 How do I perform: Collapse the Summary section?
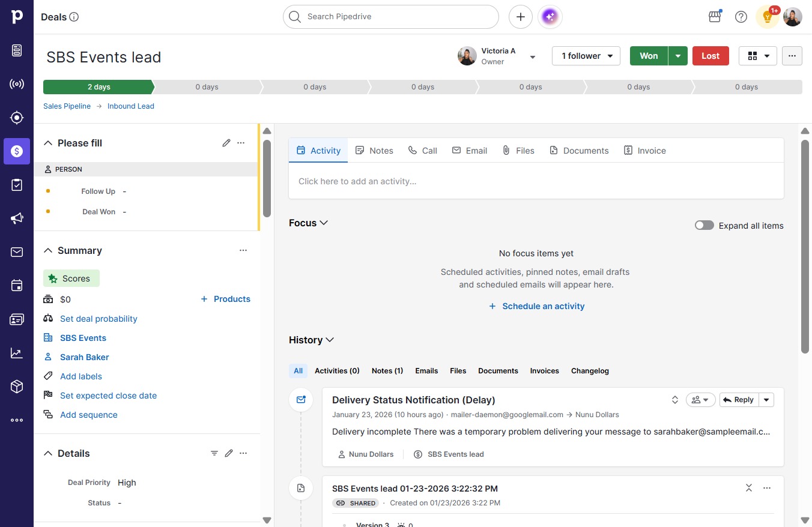[48, 250]
